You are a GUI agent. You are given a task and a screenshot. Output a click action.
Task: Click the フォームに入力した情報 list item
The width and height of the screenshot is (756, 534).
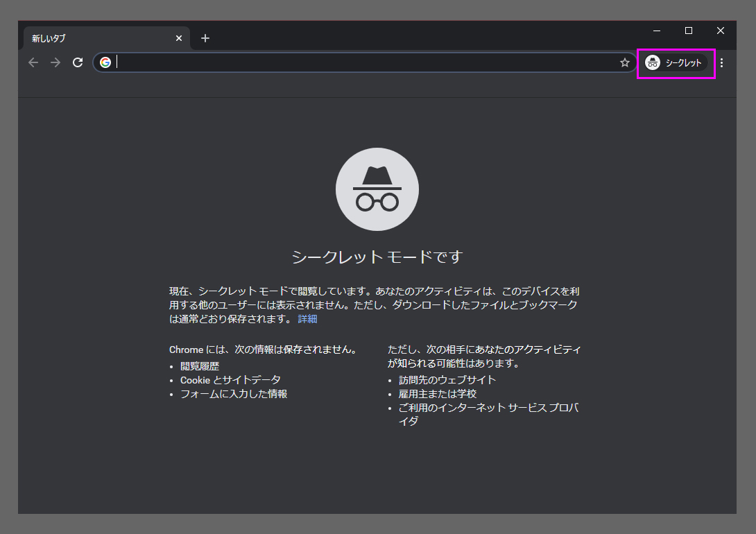coord(234,394)
